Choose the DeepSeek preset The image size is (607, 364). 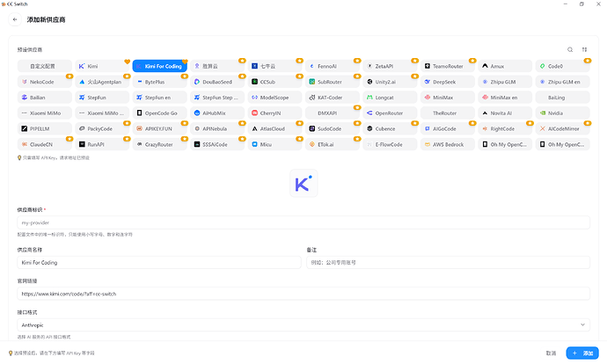(x=448, y=82)
